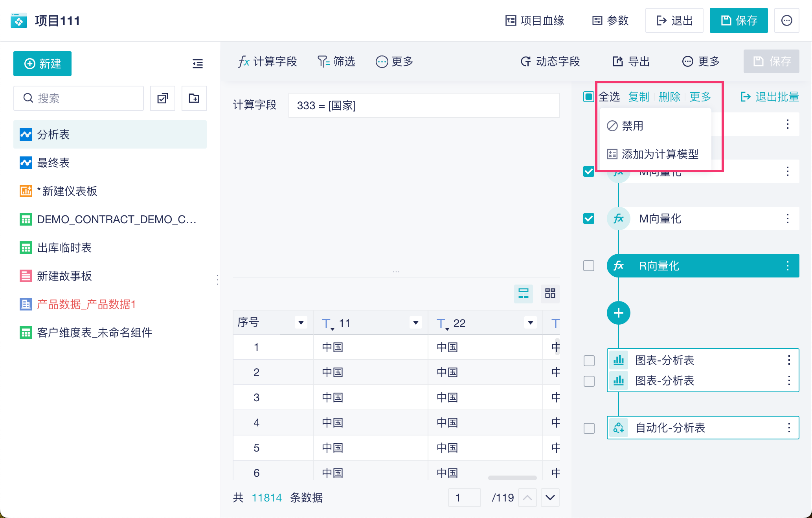This screenshot has width=812, height=518.
Task: Click the 退出批量 link
Action: (x=770, y=97)
